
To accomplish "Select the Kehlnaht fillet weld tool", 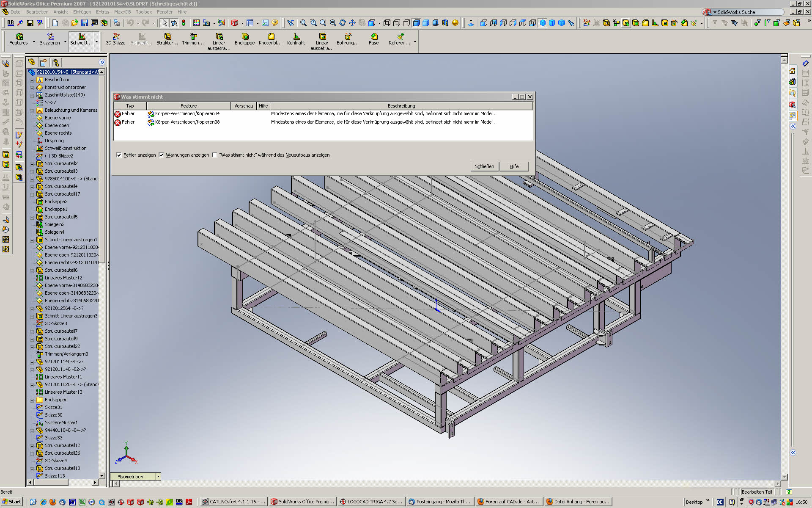I will [296, 37].
